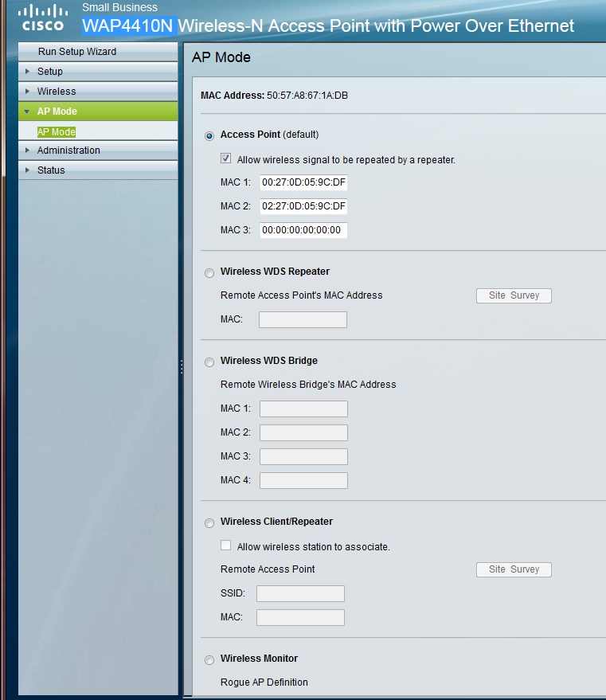Click the Rogue AP Definition label

coord(264,682)
